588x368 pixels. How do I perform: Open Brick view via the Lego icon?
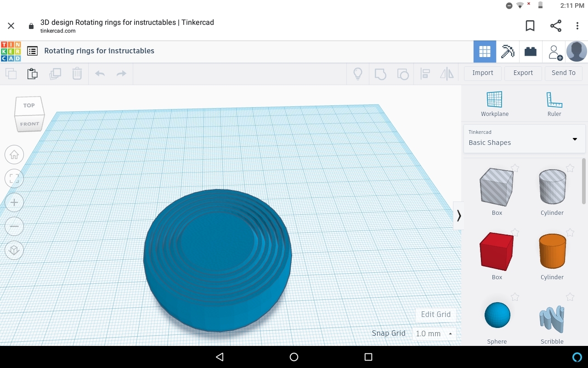point(530,51)
